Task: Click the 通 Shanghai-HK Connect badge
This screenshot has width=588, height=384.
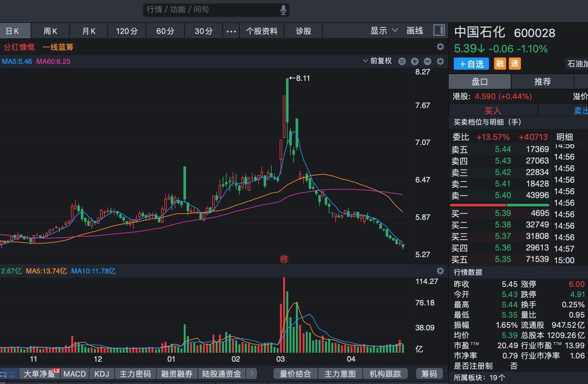Action: point(514,64)
